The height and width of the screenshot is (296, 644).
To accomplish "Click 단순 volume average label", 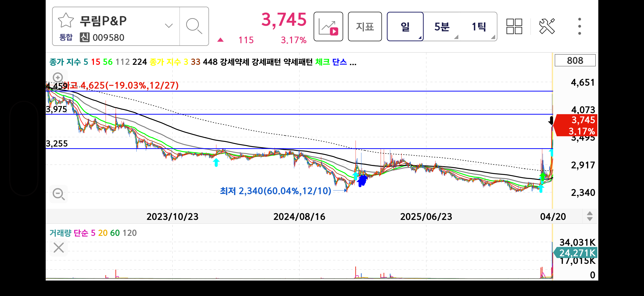I will [81, 233].
